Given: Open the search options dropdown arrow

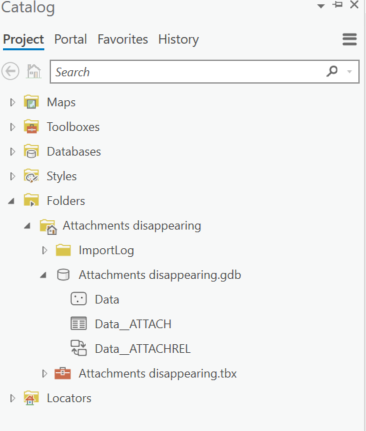Looking at the screenshot, I should coord(349,72).
